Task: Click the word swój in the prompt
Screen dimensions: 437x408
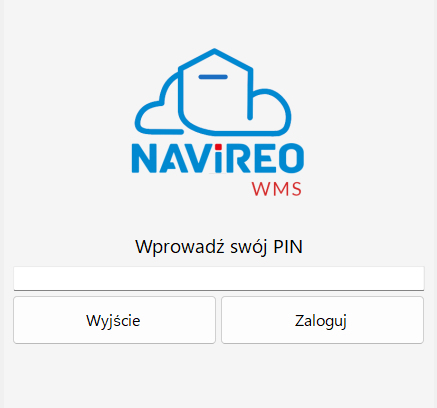Action: click(249, 247)
